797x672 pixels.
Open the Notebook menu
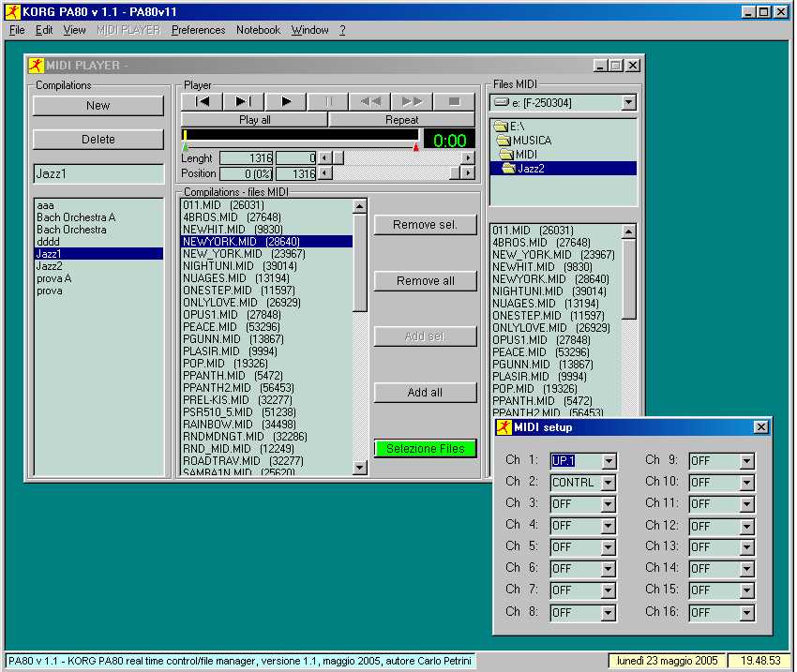pyautogui.click(x=258, y=30)
